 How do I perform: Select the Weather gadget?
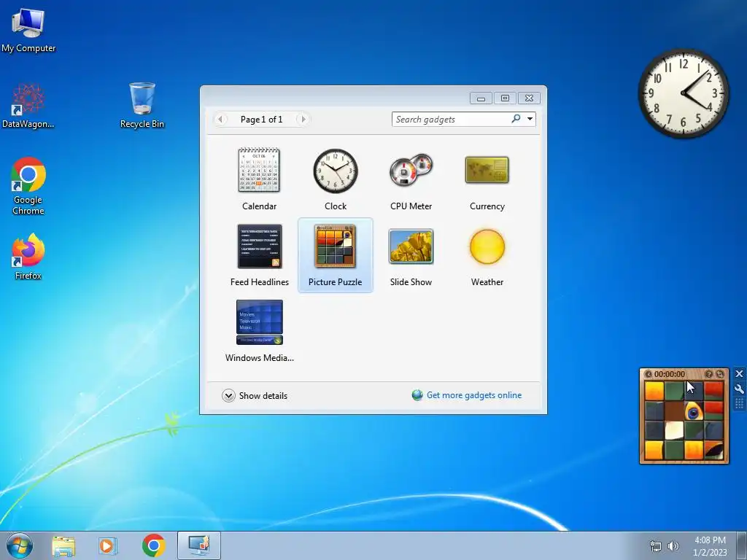[x=487, y=255]
